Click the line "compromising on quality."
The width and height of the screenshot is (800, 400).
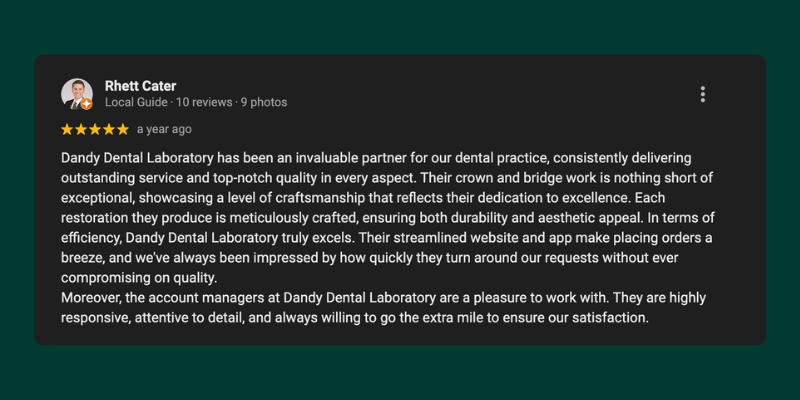(x=139, y=278)
